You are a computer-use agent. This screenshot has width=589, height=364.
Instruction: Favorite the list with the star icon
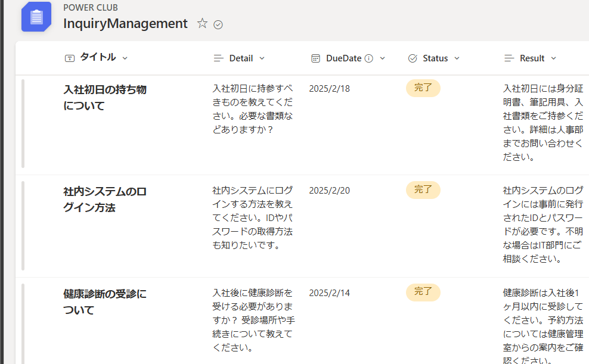pos(202,23)
